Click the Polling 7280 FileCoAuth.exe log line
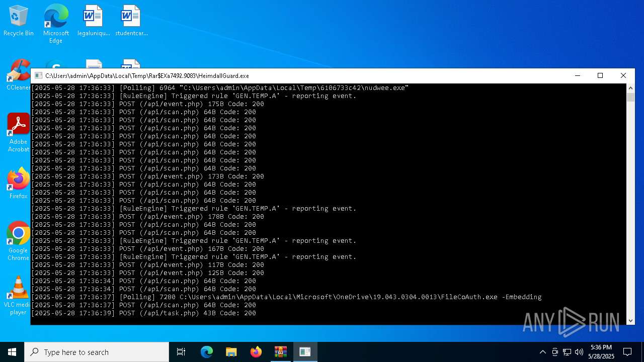The width and height of the screenshot is (644, 362). click(286, 297)
